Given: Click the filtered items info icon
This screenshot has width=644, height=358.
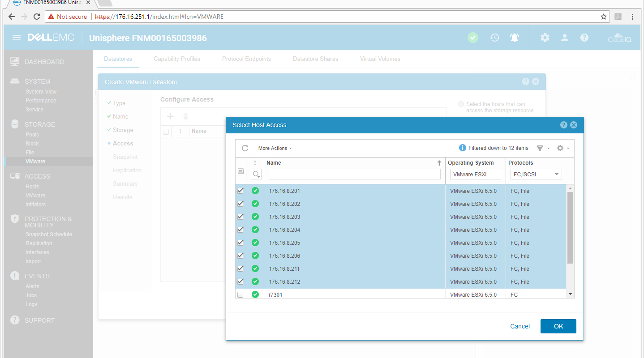Looking at the screenshot, I should point(463,148).
